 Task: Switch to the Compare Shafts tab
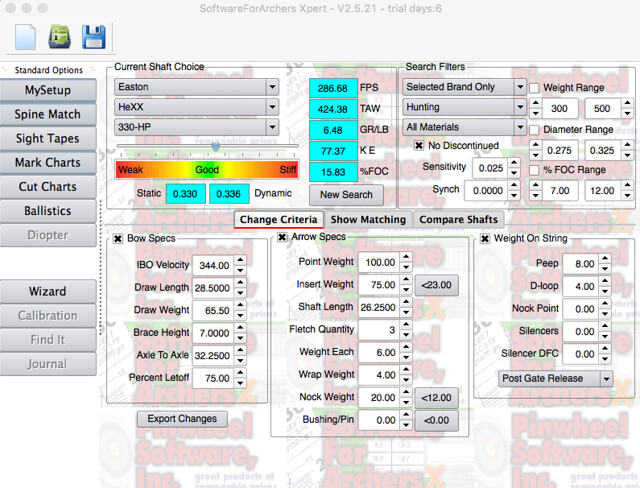pos(459,220)
